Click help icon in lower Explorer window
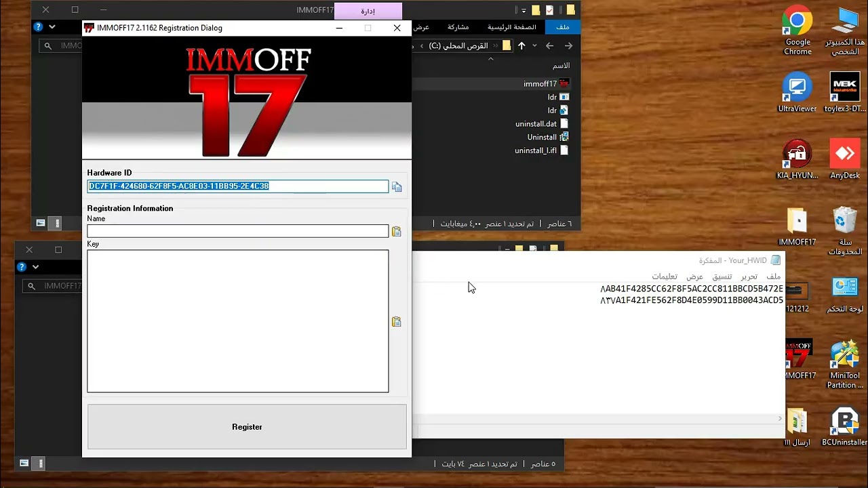The height and width of the screenshot is (488, 868). point(22,267)
